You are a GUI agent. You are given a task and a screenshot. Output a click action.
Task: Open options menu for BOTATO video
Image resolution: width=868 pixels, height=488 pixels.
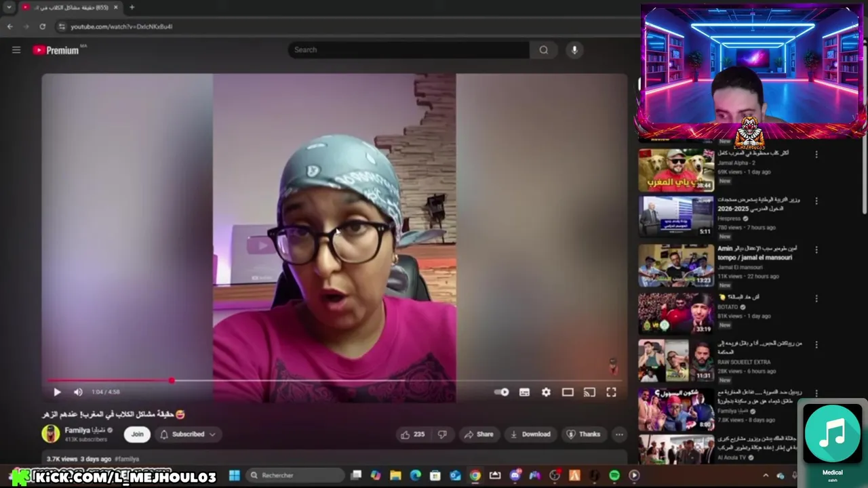point(816,298)
